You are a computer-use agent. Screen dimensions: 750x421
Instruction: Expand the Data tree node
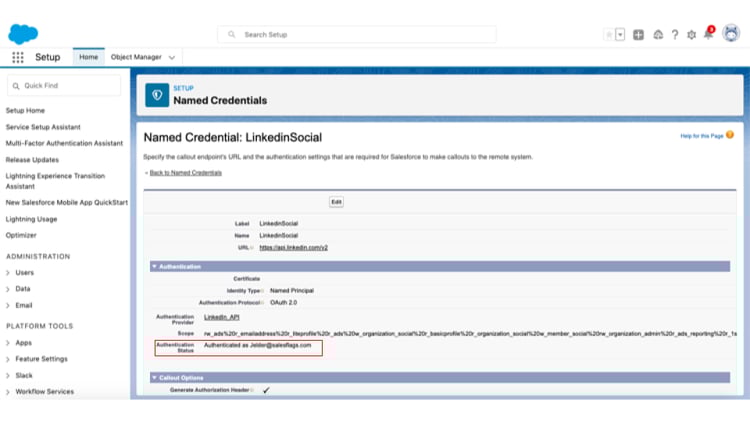click(x=8, y=289)
